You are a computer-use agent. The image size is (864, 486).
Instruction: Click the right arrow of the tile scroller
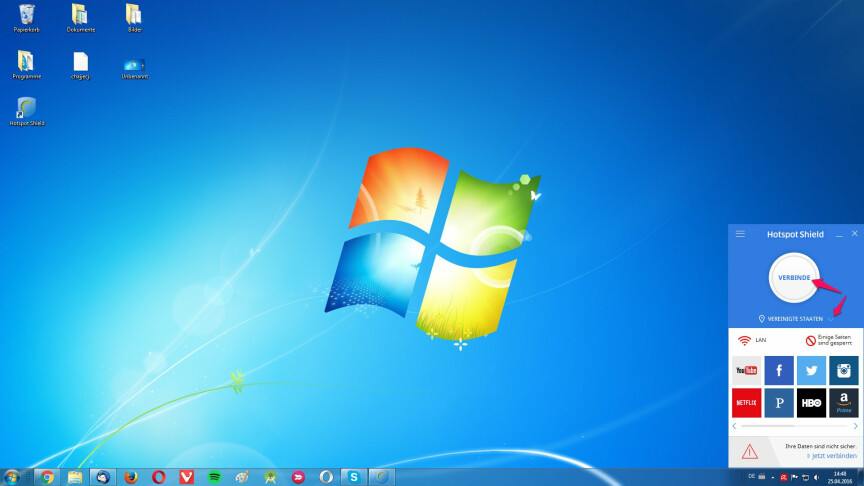[x=855, y=426]
